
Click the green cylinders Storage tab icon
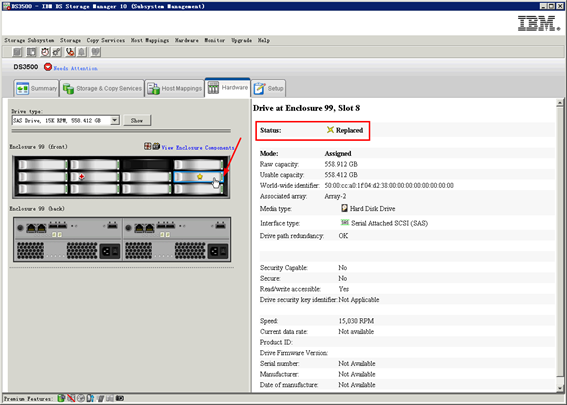click(68, 88)
